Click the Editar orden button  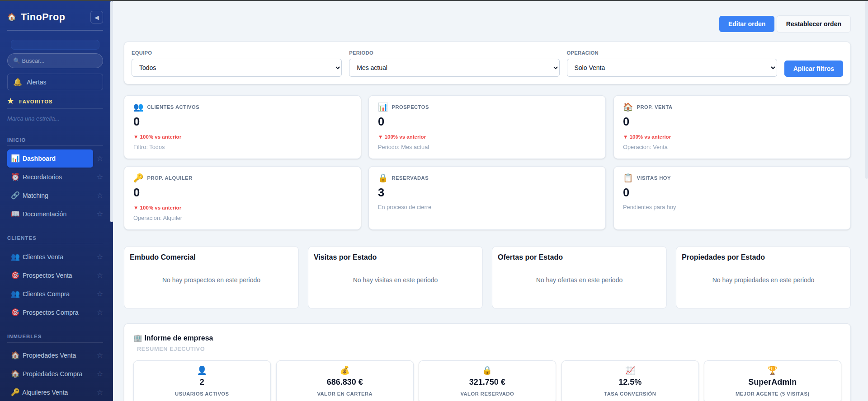click(x=746, y=24)
